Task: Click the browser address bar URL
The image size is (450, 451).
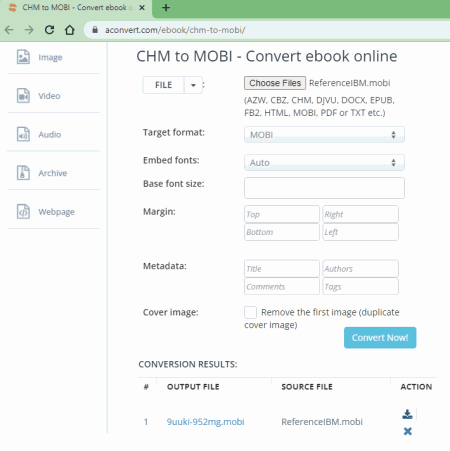Action: click(175, 30)
